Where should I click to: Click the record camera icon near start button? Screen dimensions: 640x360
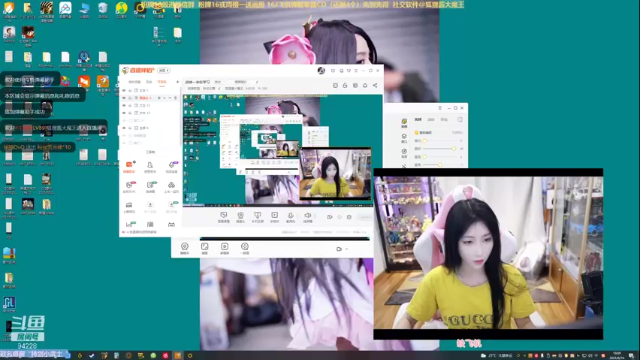(330, 217)
